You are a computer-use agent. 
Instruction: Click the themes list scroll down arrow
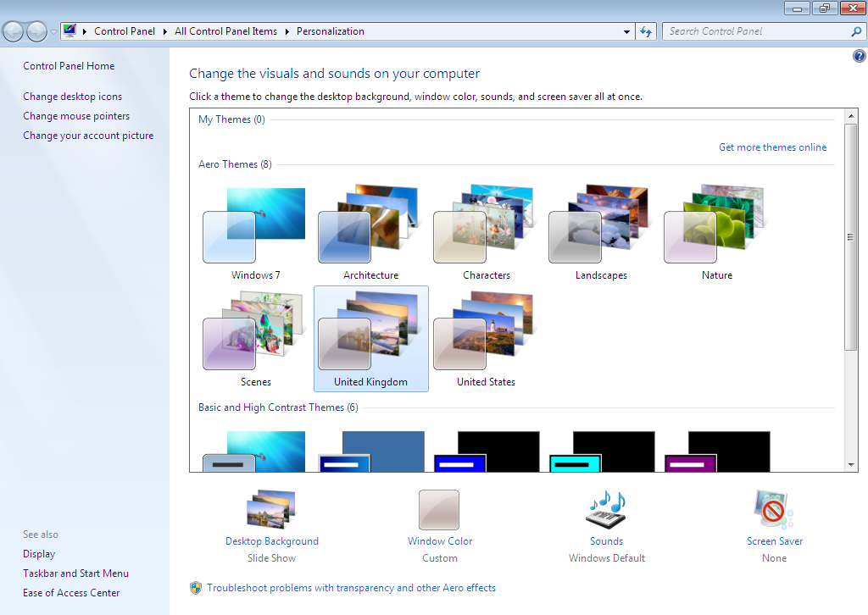pyautogui.click(x=851, y=464)
